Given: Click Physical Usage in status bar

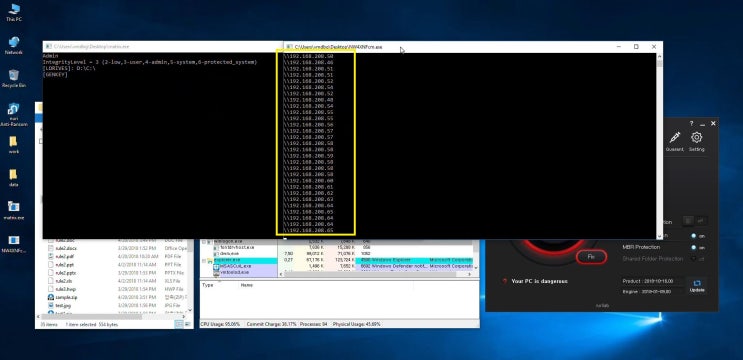Looking at the screenshot, I should pyautogui.click(x=357, y=324).
